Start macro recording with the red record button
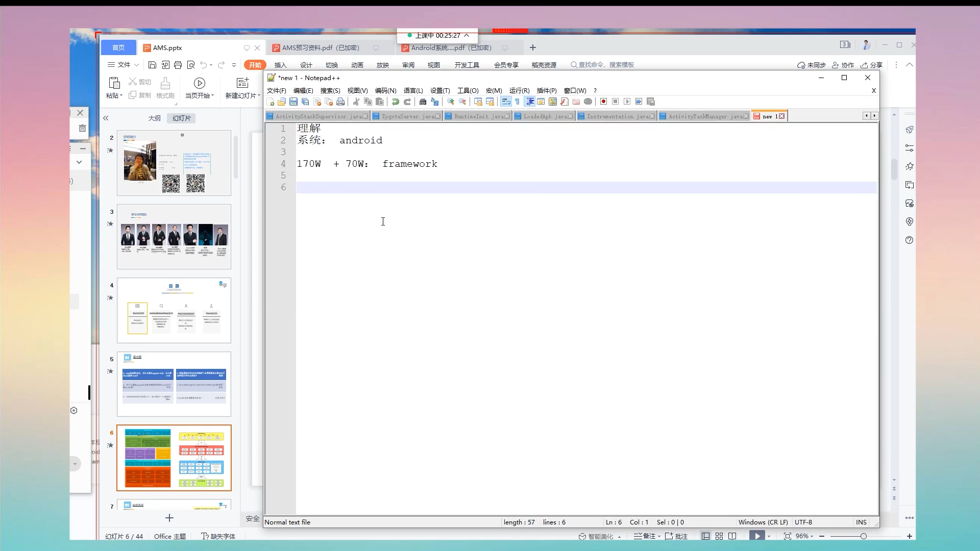 point(603,102)
